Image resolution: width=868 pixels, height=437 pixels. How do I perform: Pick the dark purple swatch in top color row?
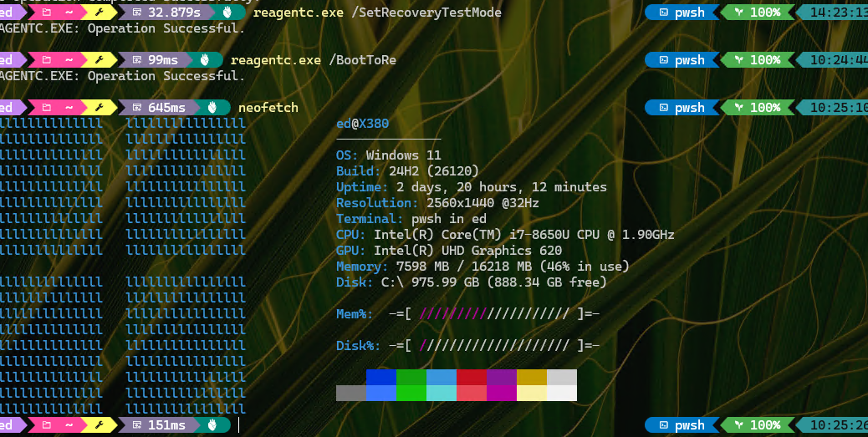pos(502,378)
